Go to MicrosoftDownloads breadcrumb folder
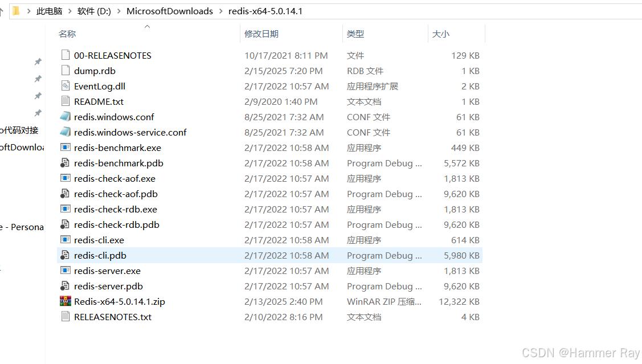Viewport: 642px width, 364px height. click(x=170, y=11)
